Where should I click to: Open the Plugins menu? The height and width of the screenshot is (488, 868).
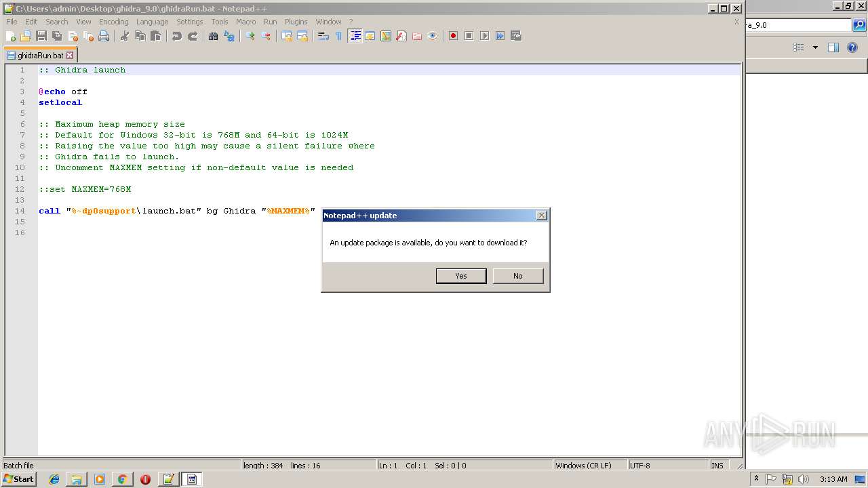[296, 22]
